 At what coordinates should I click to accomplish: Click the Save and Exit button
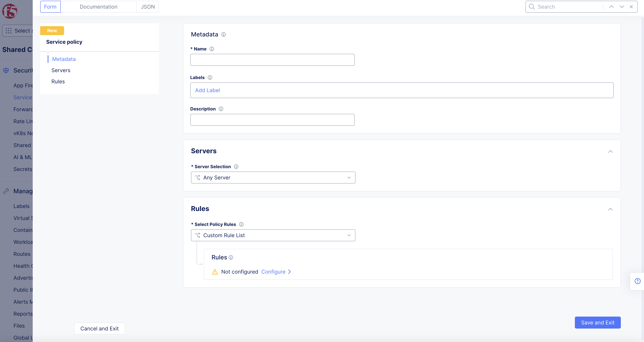597,323
